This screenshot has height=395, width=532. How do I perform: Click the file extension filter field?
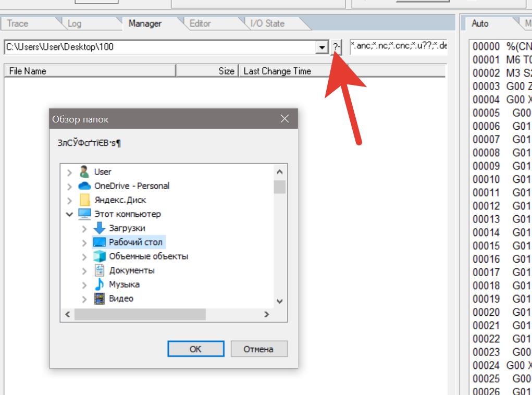[x=399, y=47]
